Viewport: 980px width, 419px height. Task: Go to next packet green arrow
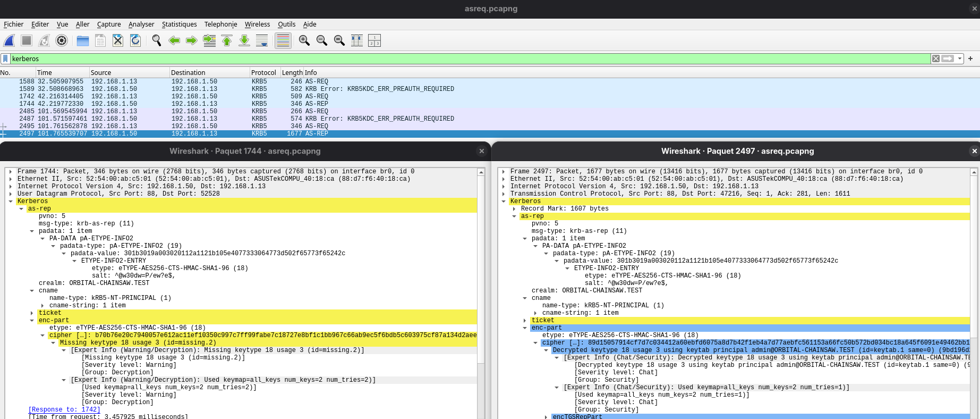click(192, 40)
